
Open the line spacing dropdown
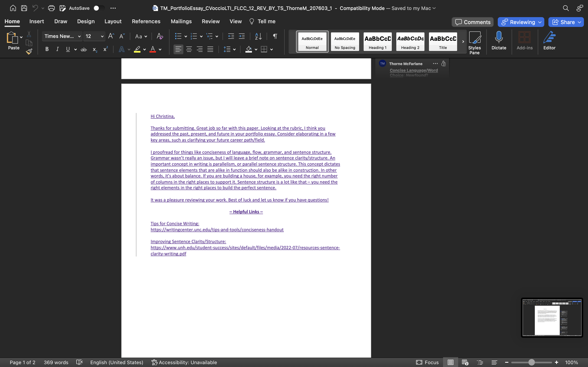tap(234, 49)
